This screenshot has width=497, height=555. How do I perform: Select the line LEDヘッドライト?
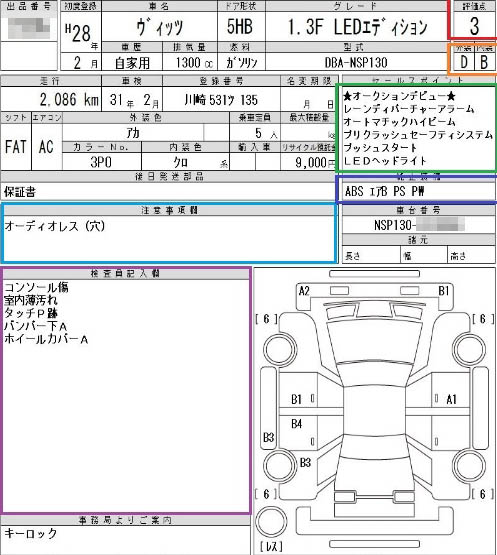(385, 161)
